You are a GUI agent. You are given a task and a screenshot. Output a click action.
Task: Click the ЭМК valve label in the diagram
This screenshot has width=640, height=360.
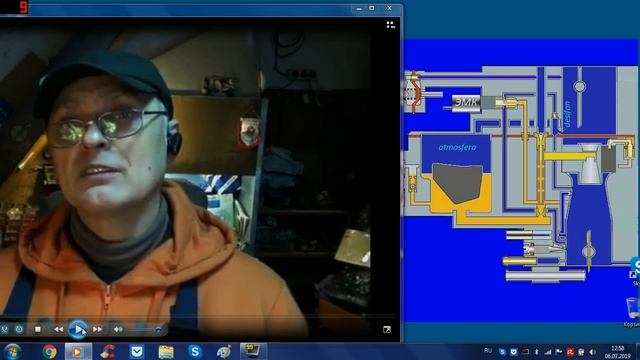(x=466, y=102)
